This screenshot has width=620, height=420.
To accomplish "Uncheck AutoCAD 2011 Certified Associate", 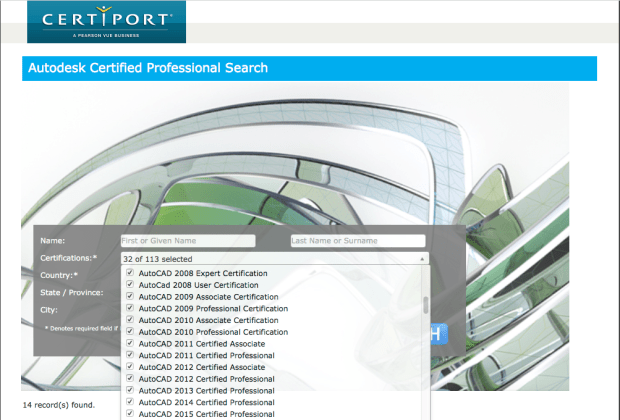I will (130, 343).
